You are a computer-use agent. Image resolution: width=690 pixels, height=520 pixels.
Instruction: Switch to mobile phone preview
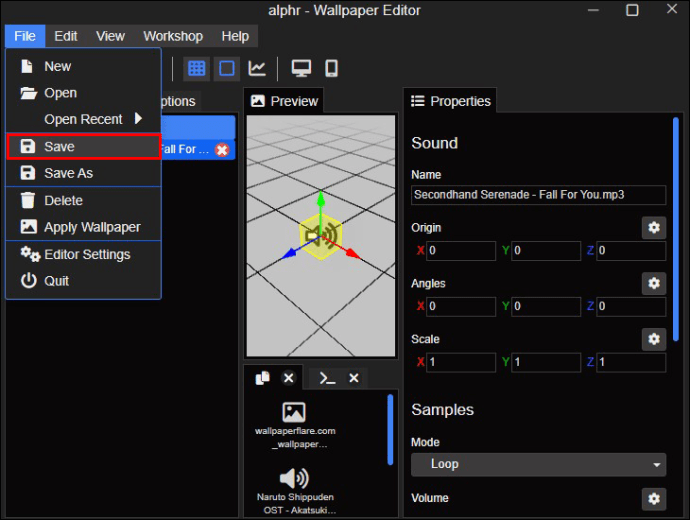coord(331,69)
